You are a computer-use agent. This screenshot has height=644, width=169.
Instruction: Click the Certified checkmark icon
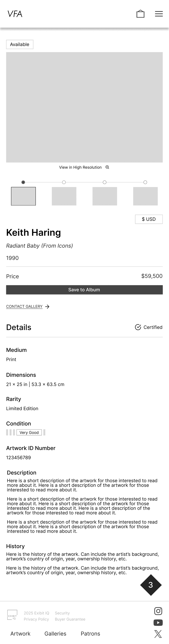(138, 327)
